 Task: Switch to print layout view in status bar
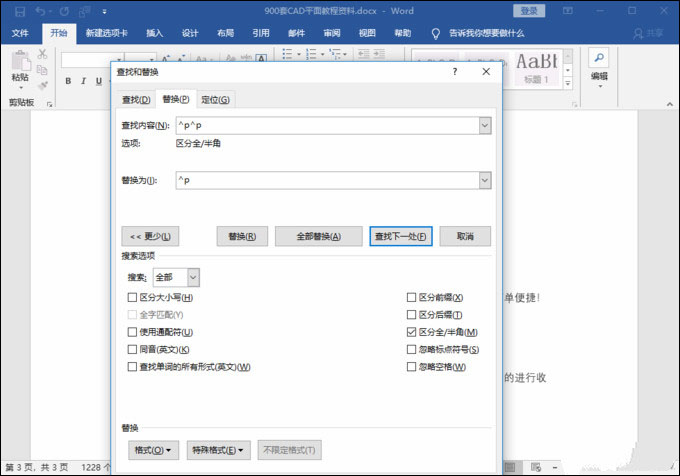point(510,467)
